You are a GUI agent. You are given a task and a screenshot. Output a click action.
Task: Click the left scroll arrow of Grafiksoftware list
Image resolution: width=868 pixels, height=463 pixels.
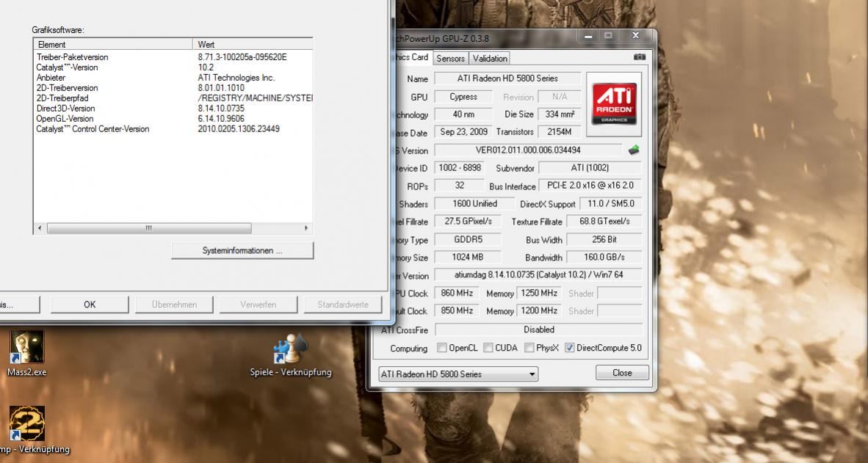coord(40,228)
